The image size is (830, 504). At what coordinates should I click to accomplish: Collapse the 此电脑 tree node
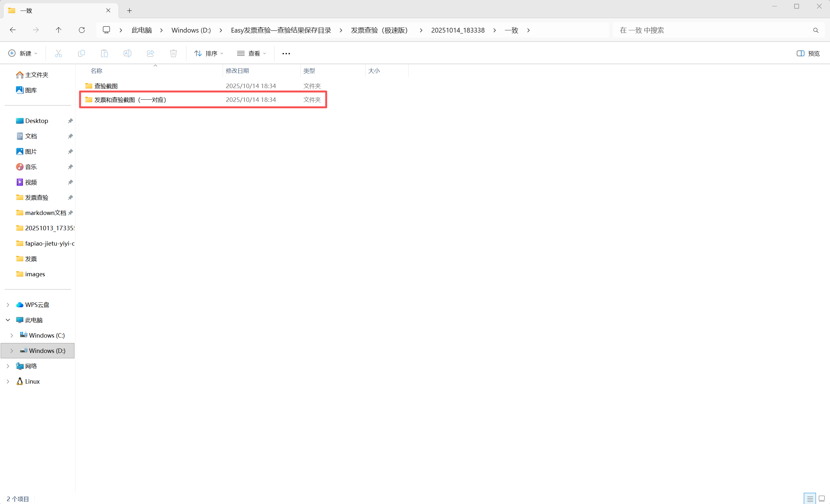8,320
